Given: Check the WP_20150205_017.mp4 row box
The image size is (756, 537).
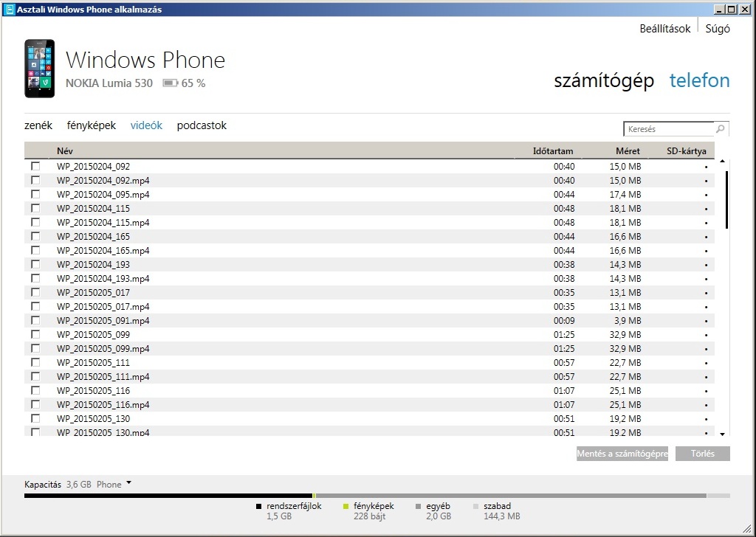Looking at the screenshot, I should coord(35,306).
